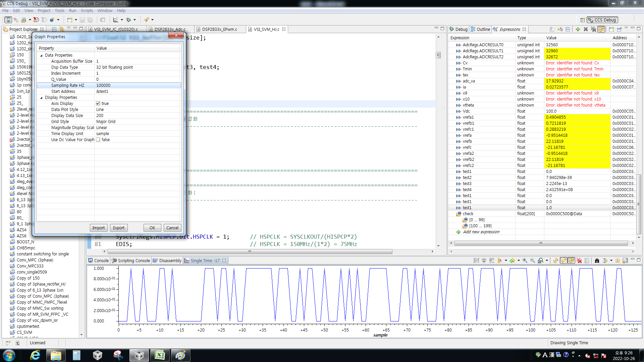Screen dimensions: 644x362
Task: Select vrefa1 expression row
Action: [x=542, y=117]
